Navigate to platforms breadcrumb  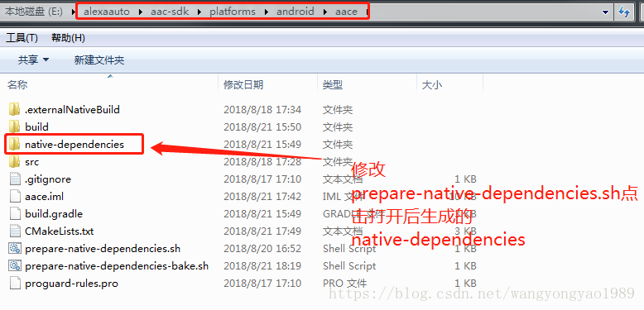233,12
